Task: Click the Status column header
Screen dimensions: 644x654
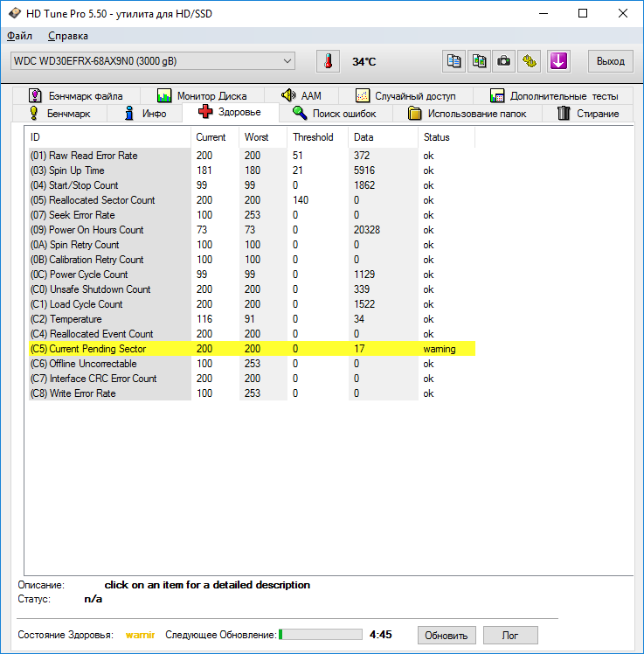Action: (447, 137)
